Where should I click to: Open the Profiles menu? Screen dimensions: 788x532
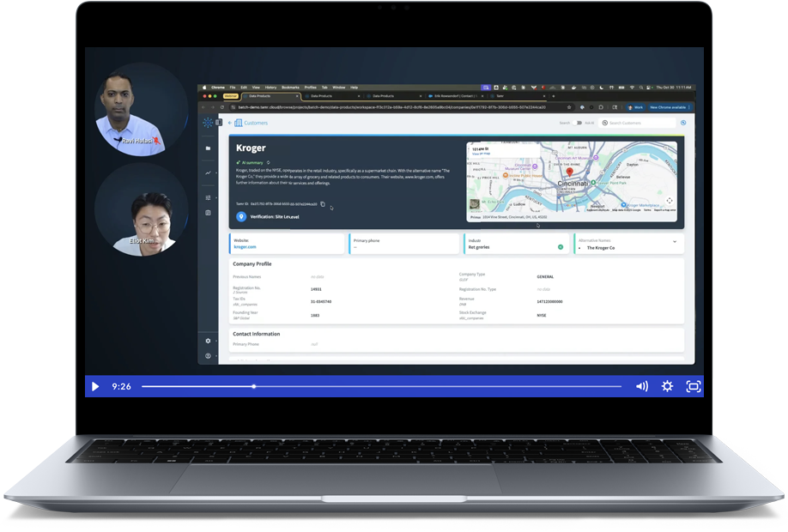[311, 88]
